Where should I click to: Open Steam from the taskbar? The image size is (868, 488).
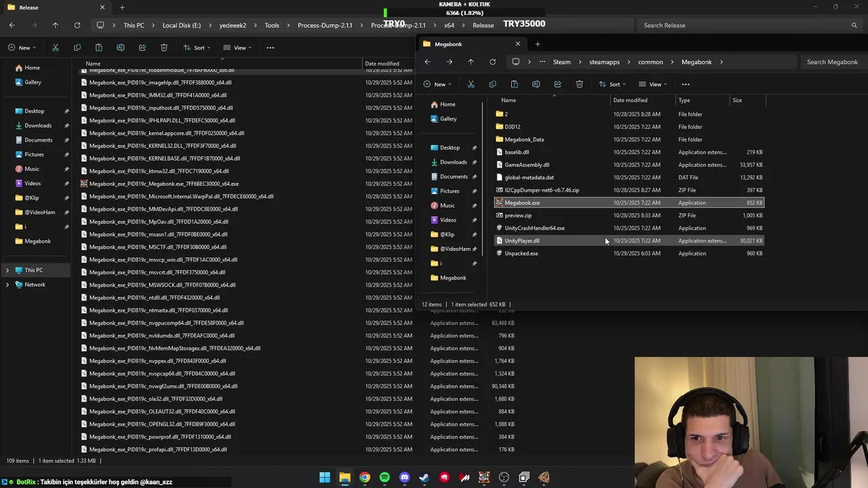pyautogui.click(x=425, y=477)
